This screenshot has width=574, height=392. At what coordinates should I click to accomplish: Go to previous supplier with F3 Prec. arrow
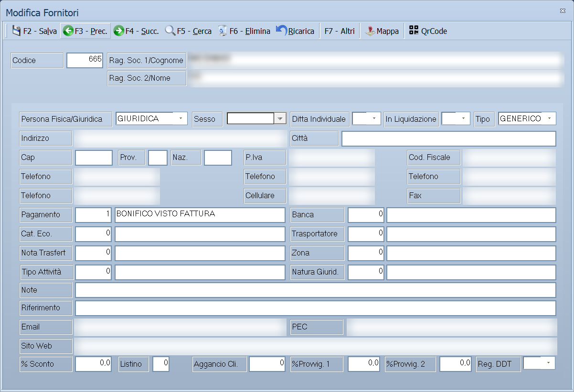tap(68, 31)
